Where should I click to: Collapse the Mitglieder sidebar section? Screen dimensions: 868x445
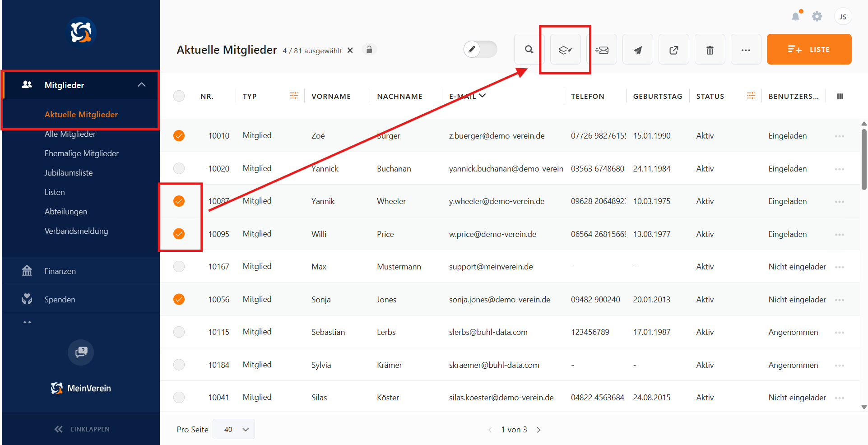pos(141,85)
